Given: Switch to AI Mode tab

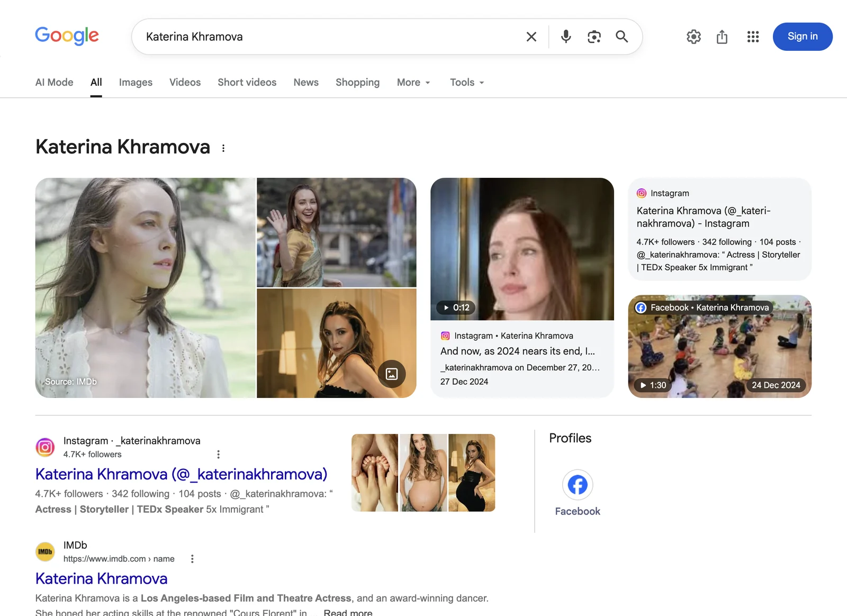Looking at the screenshot, I should point(54,82).
